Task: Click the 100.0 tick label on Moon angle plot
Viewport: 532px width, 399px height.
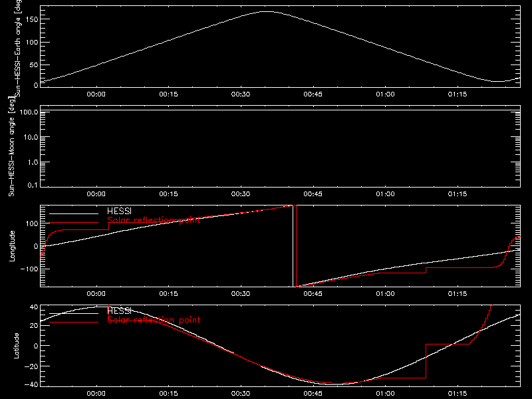Action: 29,112
